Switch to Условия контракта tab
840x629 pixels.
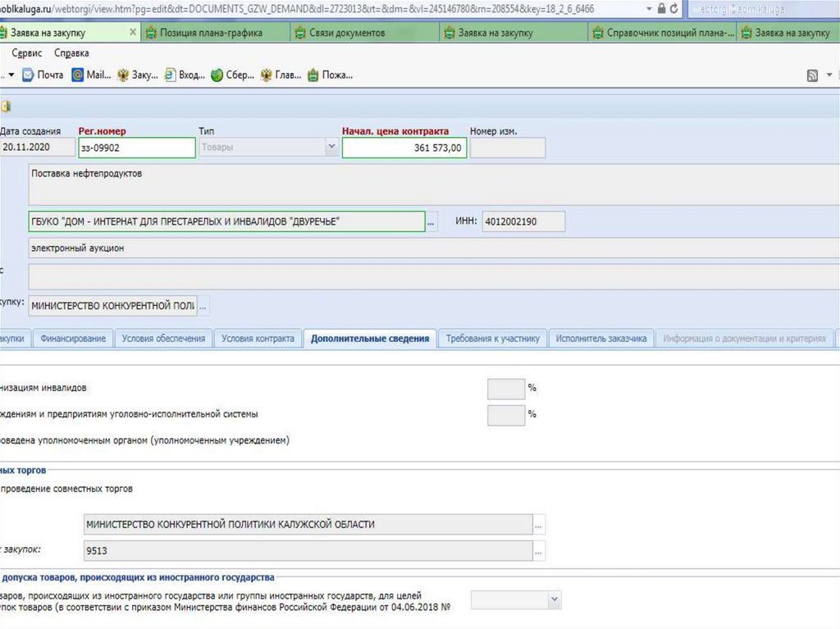[258, 339]
